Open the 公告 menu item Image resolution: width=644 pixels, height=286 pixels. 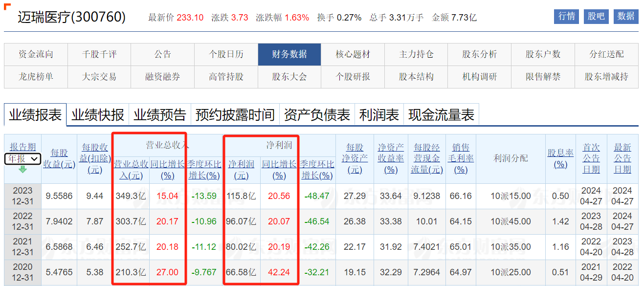pyautogui.click(x=163, y=54)
